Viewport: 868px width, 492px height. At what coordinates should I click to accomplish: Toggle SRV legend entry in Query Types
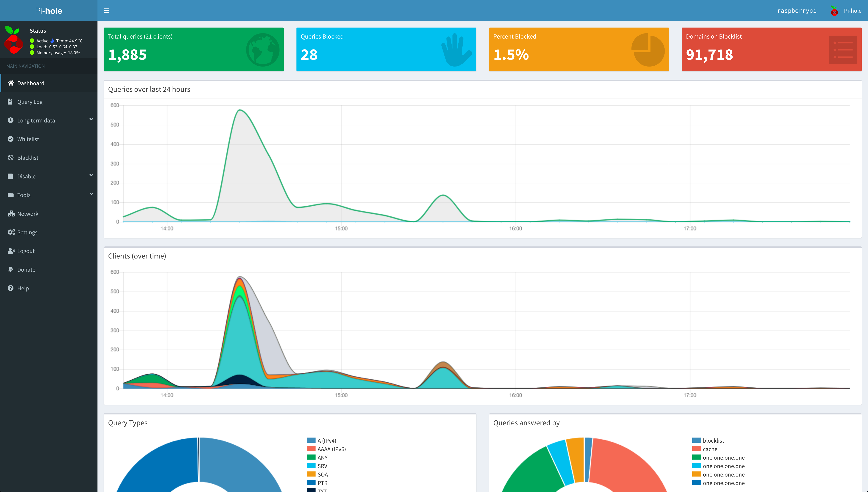(317, 466)
